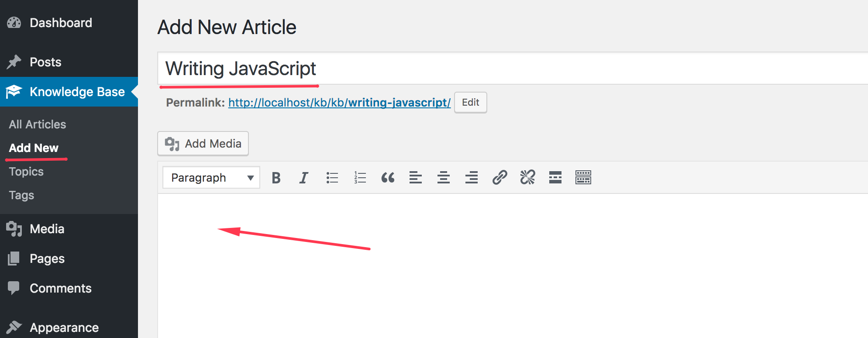Insert or edit a link

pyautogui.click(x=499, y=178)
